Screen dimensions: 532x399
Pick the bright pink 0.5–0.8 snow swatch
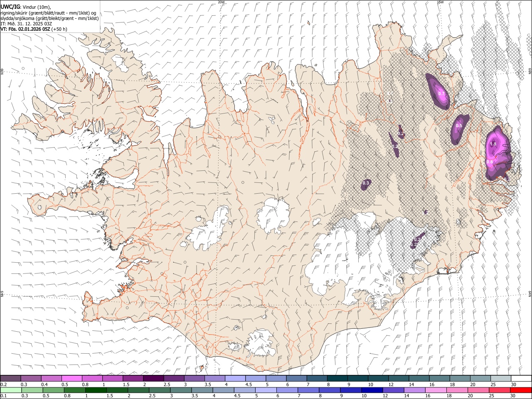[x=71, y=378]
